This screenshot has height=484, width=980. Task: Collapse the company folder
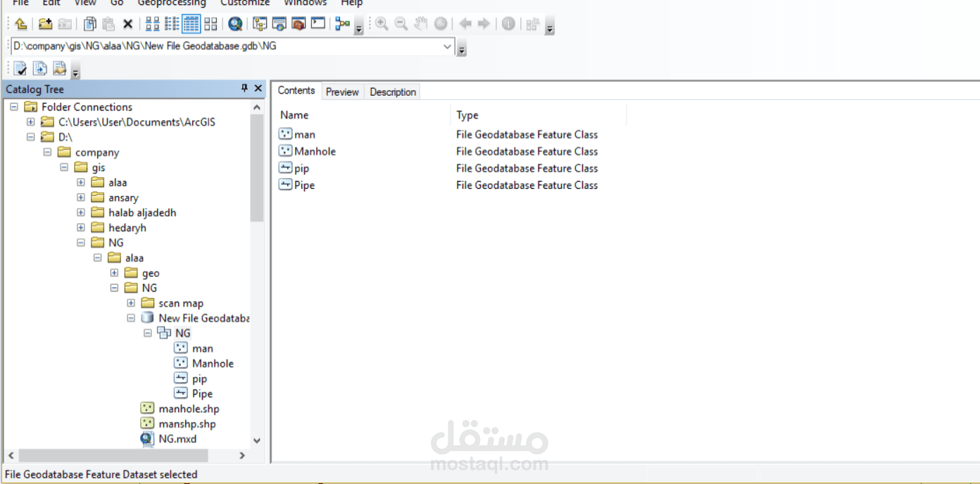pyautogui.click(x=47, y=152)
